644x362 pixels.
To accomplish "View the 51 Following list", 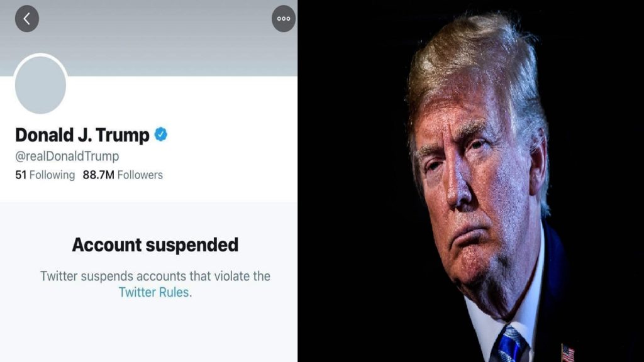I will tap(45, 175).
